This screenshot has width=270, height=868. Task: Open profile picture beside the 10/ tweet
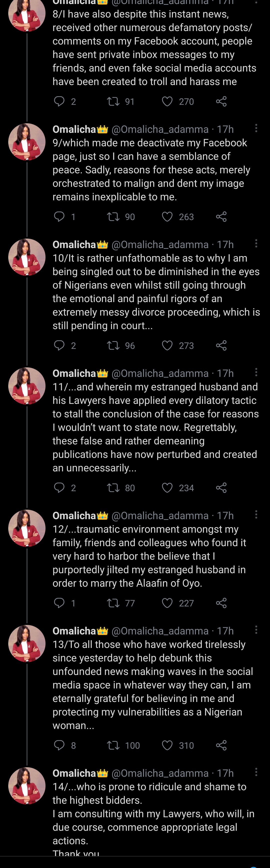click(x=26, y=257)
